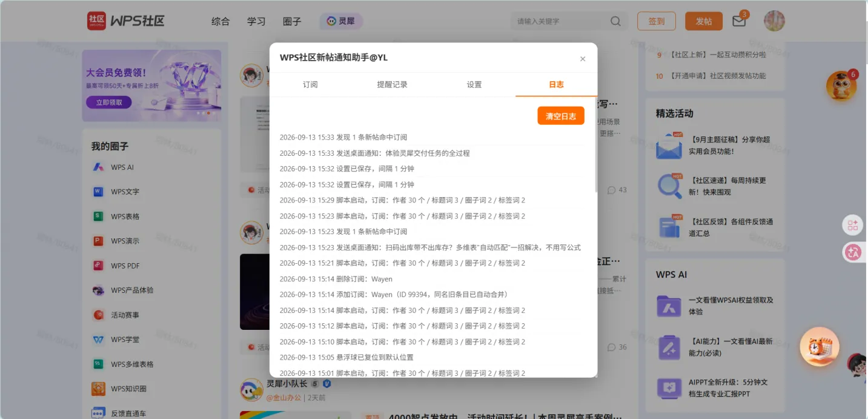Open 活动赛事 circle icon
Screen dimensions: 868x419
[98, 315]
